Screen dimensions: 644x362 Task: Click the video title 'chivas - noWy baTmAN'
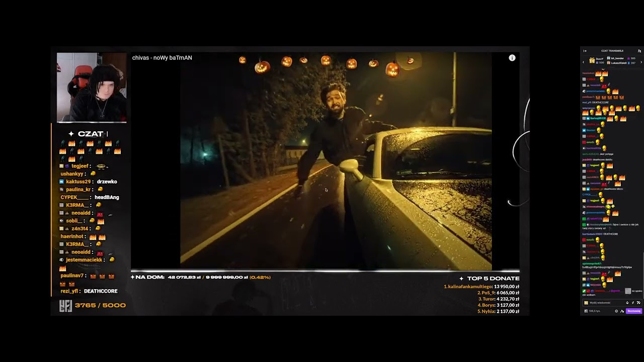[162, 58]
